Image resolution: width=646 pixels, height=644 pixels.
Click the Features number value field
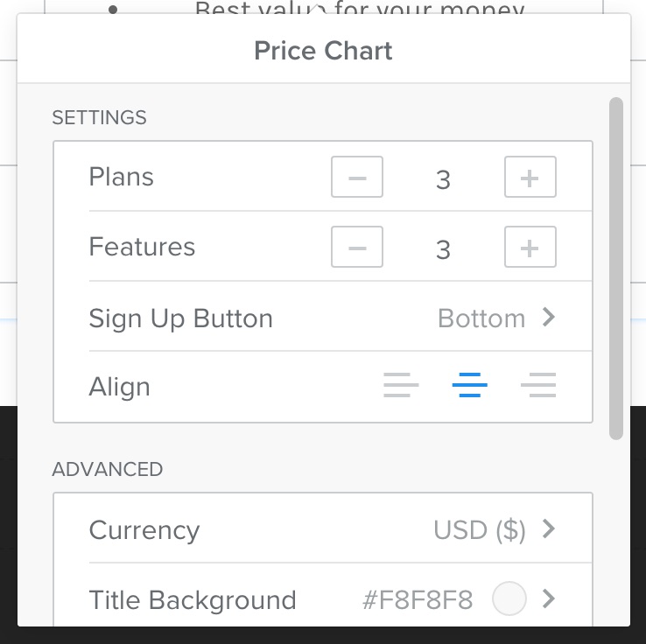pos(443,249)
